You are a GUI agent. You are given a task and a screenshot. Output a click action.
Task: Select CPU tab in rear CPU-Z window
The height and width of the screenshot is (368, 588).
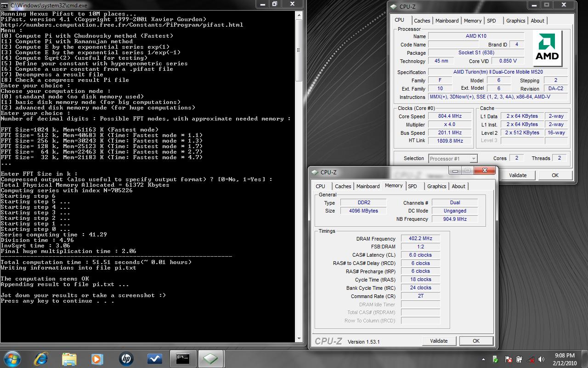[400, 20]
